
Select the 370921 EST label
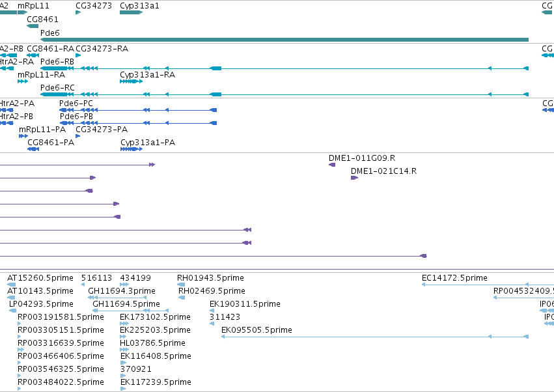[x=136, y=369]
